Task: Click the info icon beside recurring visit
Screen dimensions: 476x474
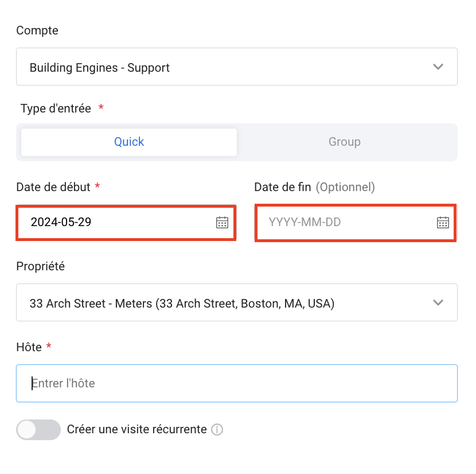Action: pos(217,430)
